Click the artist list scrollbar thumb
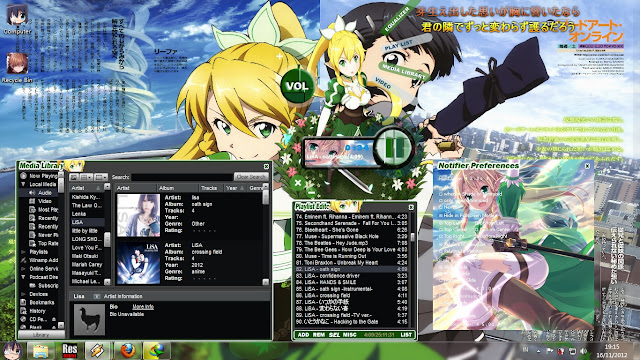 (107, 239)
